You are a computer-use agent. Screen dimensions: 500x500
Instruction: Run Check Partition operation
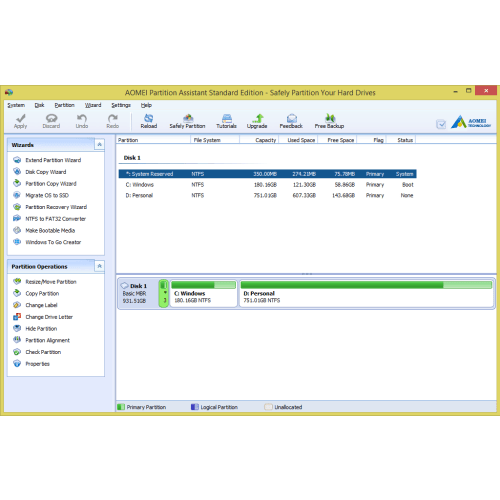43,352
